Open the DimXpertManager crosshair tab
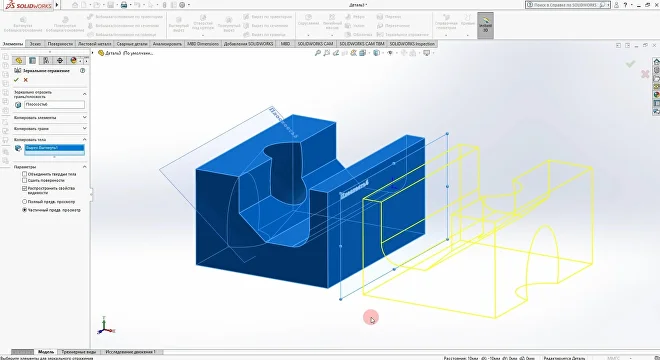 [x=60, y=61]
